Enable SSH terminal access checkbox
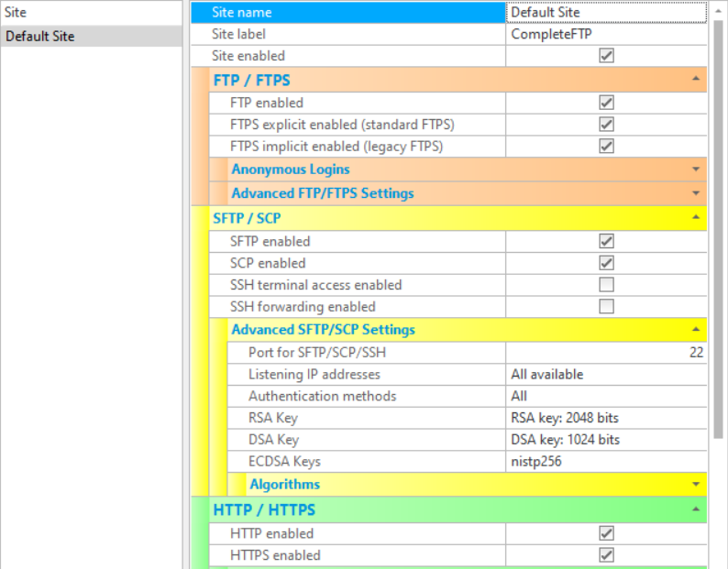The image size is (728, 569). [606, 285]
